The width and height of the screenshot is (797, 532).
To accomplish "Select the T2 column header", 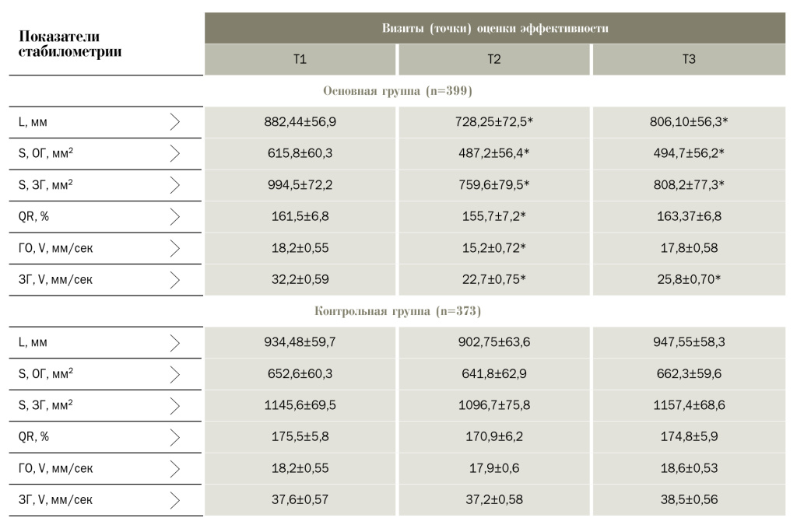I will tap(493, 60).
